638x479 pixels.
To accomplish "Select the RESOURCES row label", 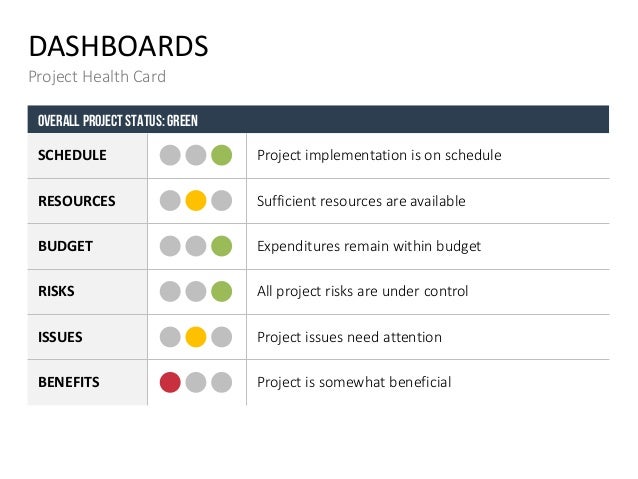I will [76, 201].
